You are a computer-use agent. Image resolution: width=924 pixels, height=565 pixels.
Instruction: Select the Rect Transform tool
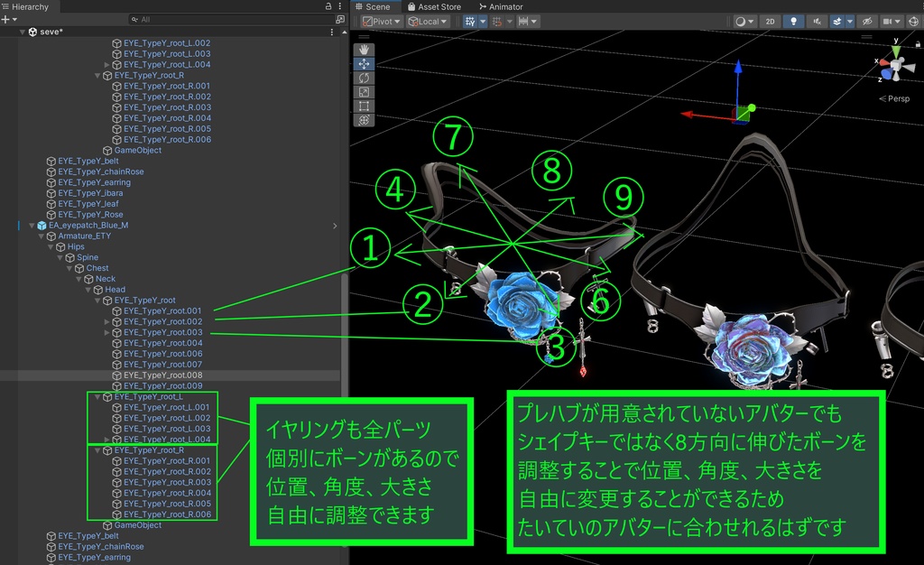click(364, 106)
